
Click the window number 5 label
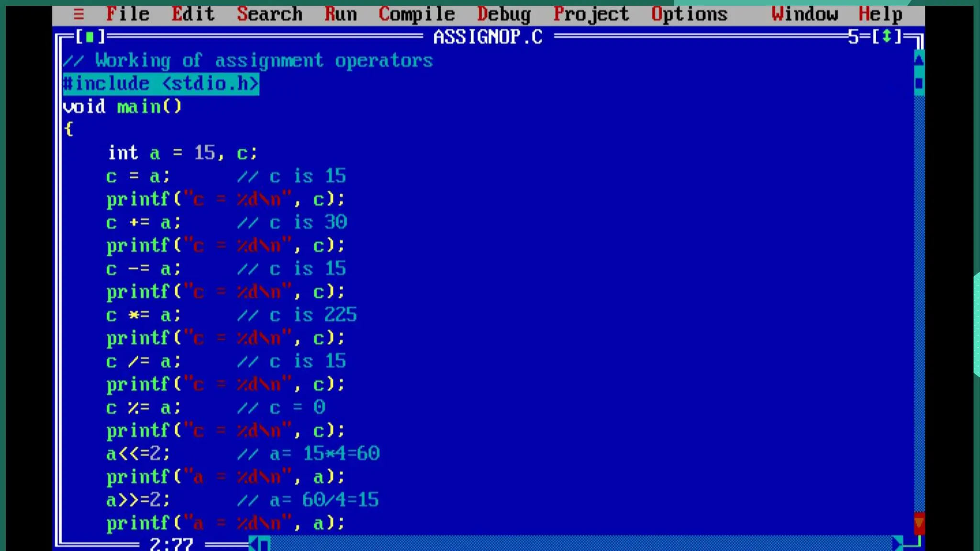(853, 36)
